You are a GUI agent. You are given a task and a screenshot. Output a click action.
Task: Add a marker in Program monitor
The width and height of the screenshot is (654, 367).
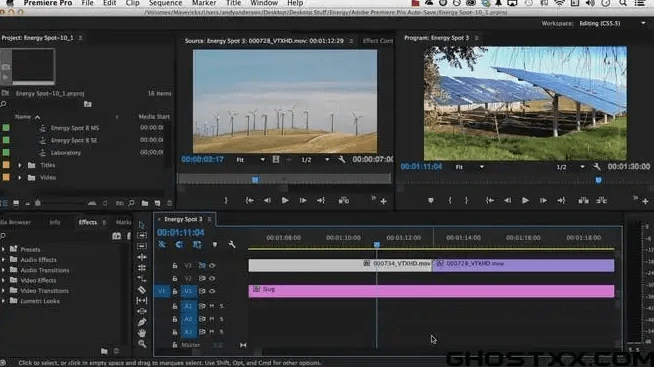(430, 201)
